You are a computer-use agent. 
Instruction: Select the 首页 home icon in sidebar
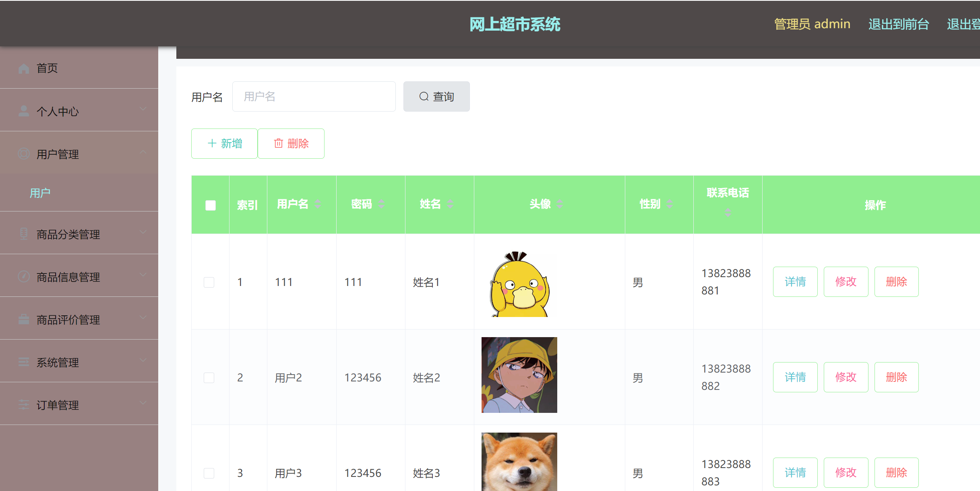[23, 68]
